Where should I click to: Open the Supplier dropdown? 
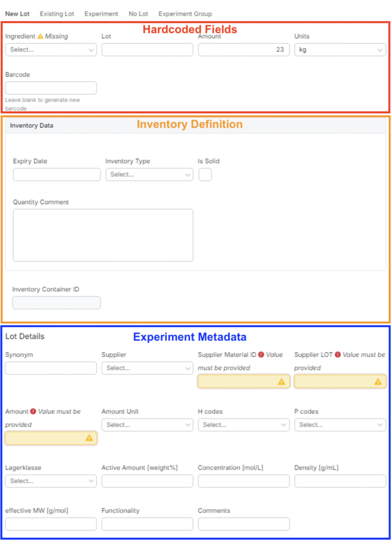(147, 368)
